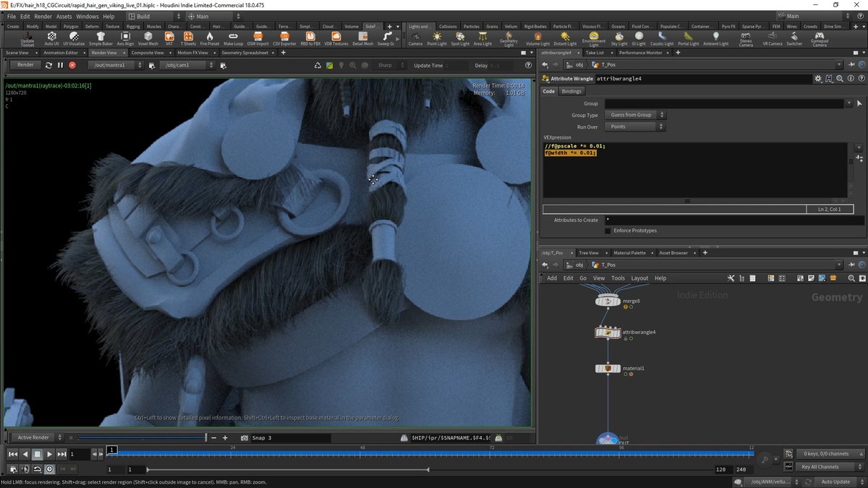Viewport: 868px width, 488px height.
Task: Play the timeline forward
Action: [49, 454]
